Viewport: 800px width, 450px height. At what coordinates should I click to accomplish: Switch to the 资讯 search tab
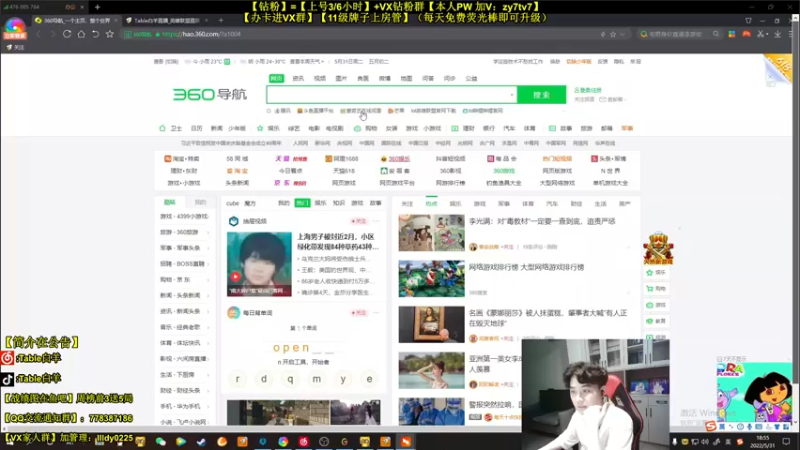298,79
